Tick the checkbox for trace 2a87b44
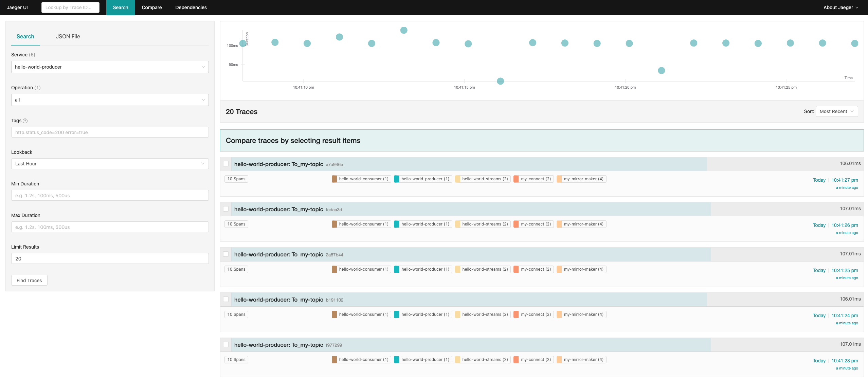The height and width of the screenshot is (379, 868). [x=226, y=254]
